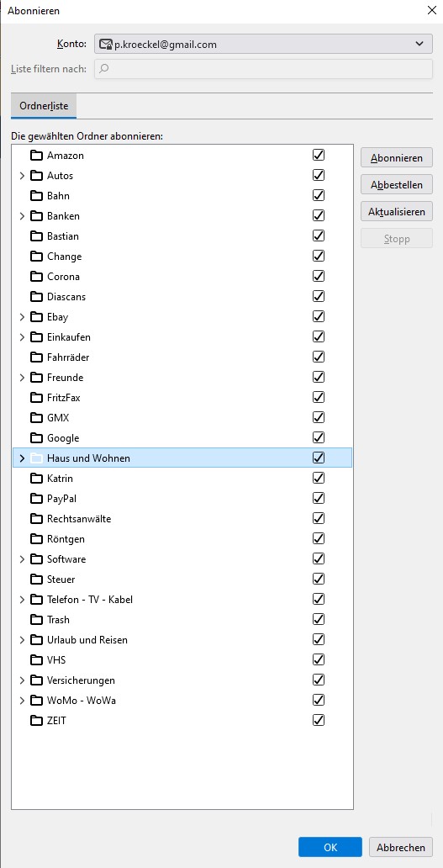Viewport: 443px width, 868px height.
Task: Click the ZEIT folder icon
Action: pos(36,720)
